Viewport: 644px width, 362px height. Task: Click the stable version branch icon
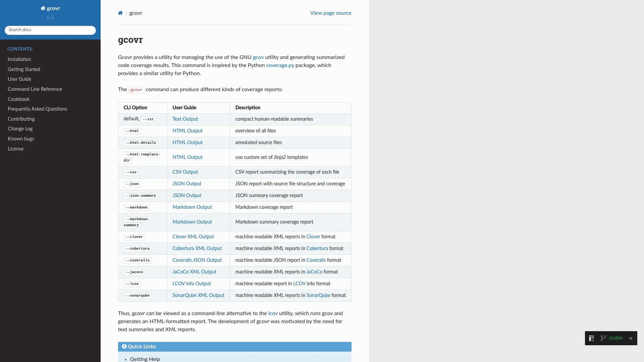[603, 338]
